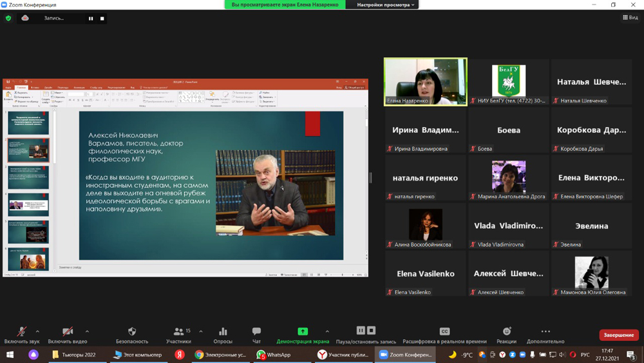Open the Опросы polls icon

click(223, 332)
